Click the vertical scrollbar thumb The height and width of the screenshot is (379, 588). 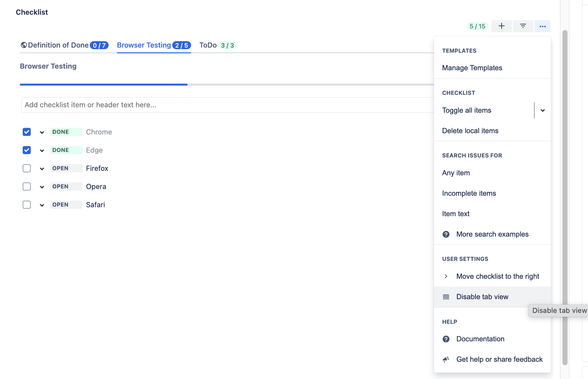click(565, 197)
